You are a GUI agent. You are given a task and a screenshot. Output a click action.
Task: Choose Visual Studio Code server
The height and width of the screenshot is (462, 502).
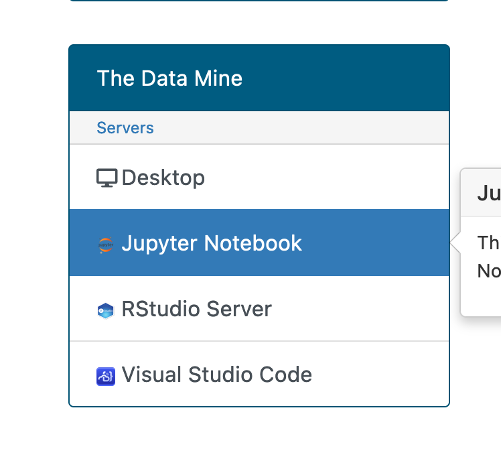pos(259,374)
